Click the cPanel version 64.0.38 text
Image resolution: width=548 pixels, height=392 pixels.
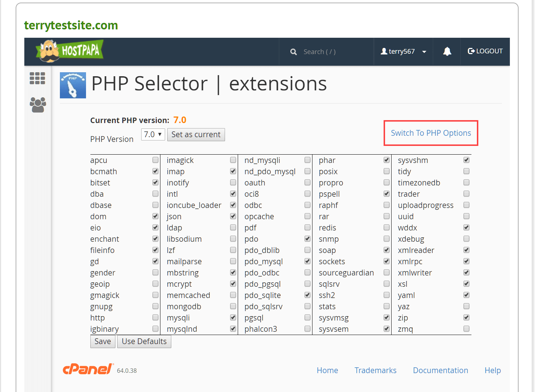coord(127,371)
